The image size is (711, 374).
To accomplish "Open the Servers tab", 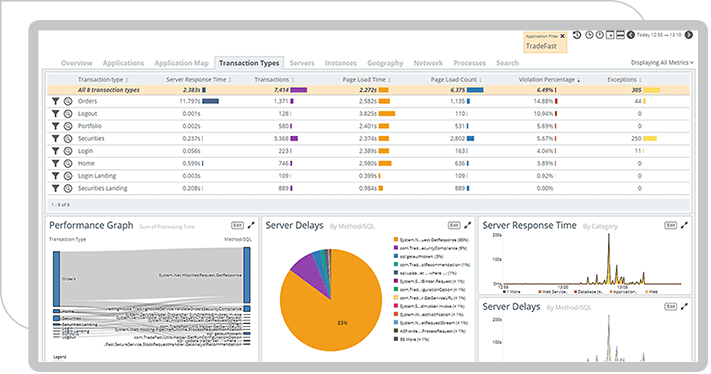I will tap(302, 63).
